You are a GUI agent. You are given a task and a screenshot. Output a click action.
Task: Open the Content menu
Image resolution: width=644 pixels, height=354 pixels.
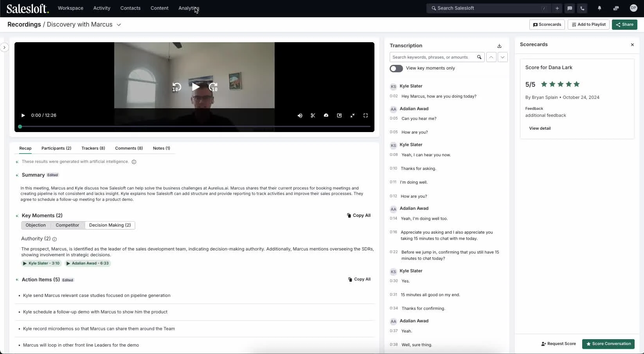[159, 8]
